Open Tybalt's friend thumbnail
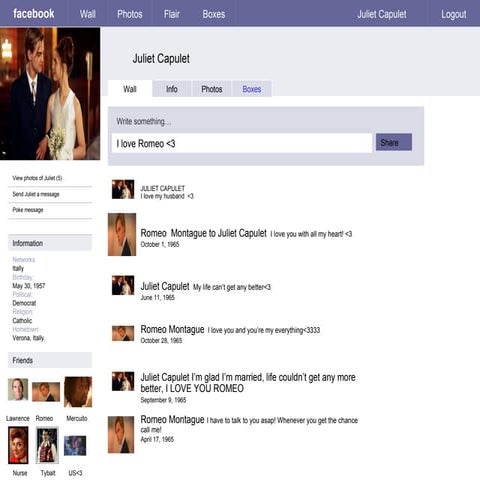The image size is (480, 480). [x=47, y=445]
